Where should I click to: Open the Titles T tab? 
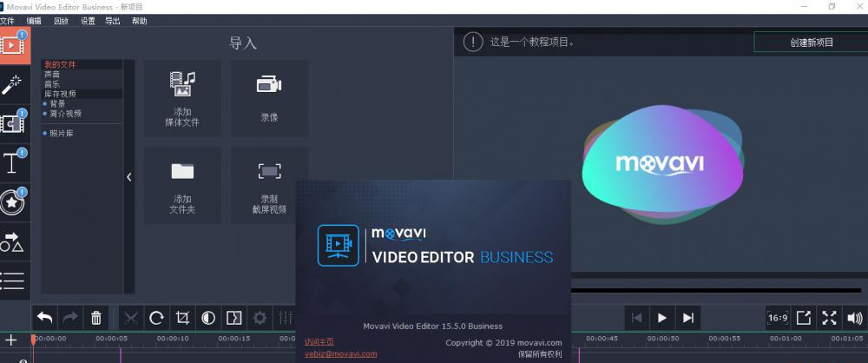click(12, 163)
